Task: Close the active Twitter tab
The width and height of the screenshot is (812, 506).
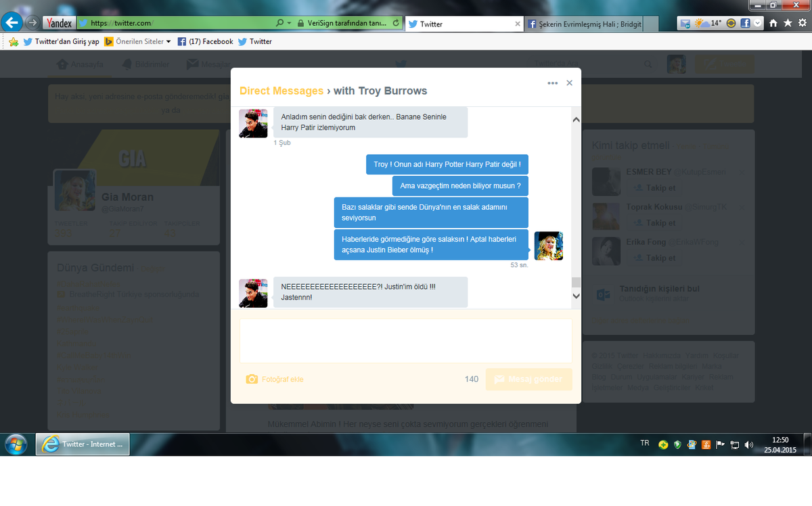Action: pyautogui.click(x=518, y=24)
